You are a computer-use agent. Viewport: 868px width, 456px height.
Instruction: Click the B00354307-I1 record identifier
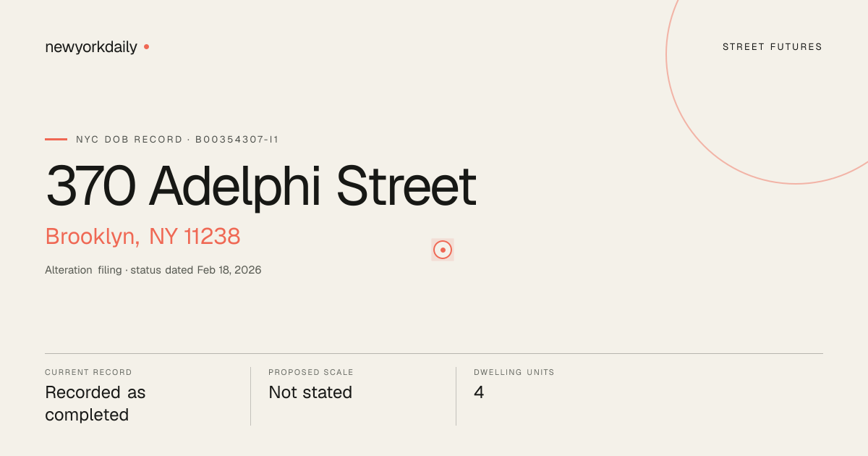[x=237, y=139]
